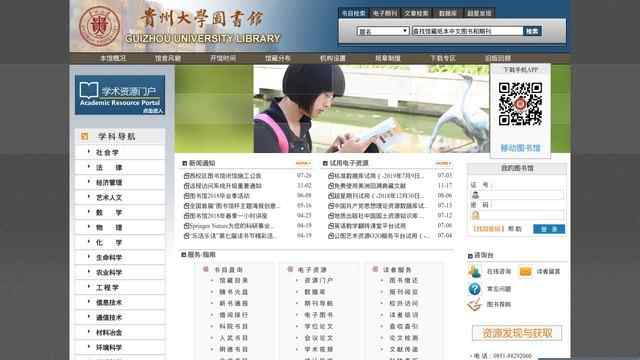Open 开馆时间 in the navigation bar
The width and height of the screenshot is (640, 360).
pyautogui.click(x=223, y=58)
